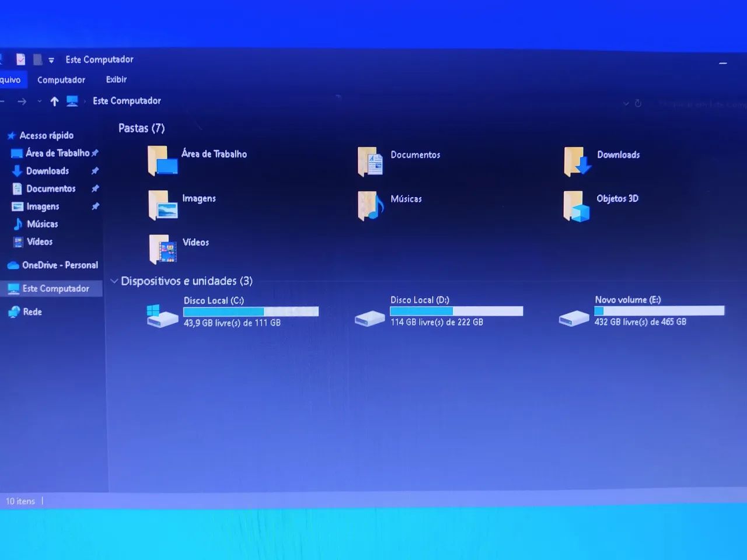This screenshot has height=560, width=747.
Task: Open the Computador ribbon tab
Action: click(x=61, y=80)
